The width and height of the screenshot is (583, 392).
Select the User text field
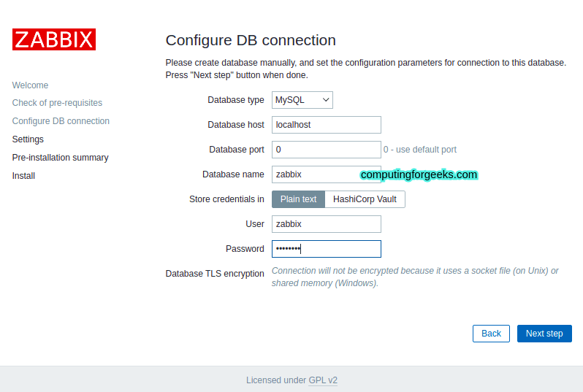[327, 224]
